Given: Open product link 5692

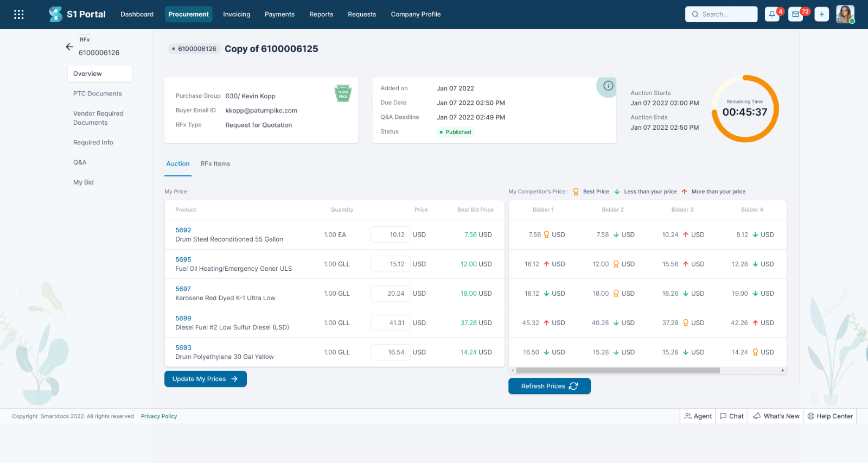Looking at the screenshot, I should point(183,230).
